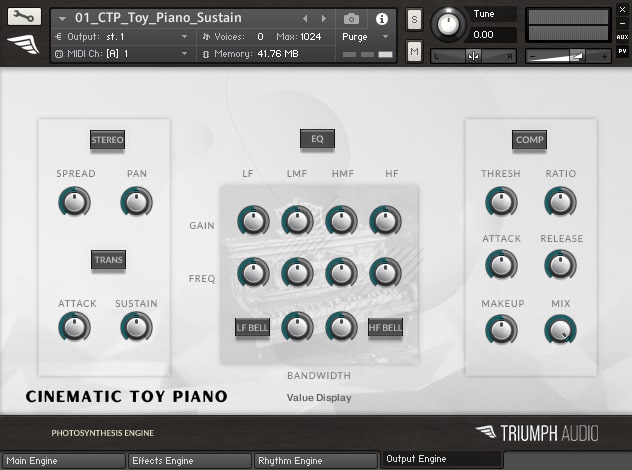
Task: Click the HF FREQ knob
Action: pos(386,273)
